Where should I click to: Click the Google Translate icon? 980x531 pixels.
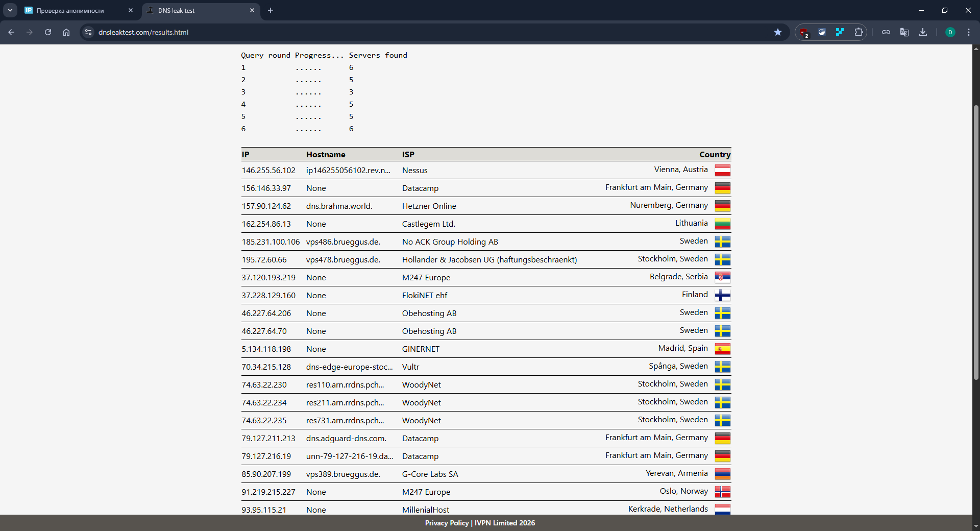coord(904,32)
